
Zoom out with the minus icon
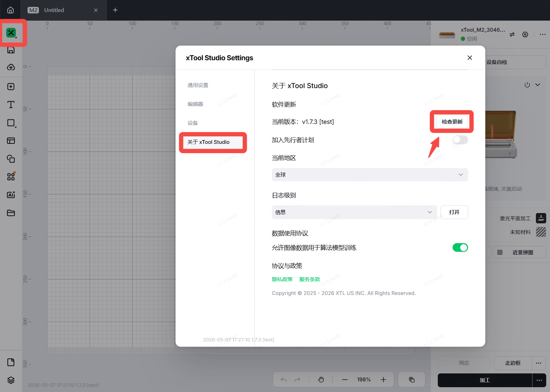(345, 380)
